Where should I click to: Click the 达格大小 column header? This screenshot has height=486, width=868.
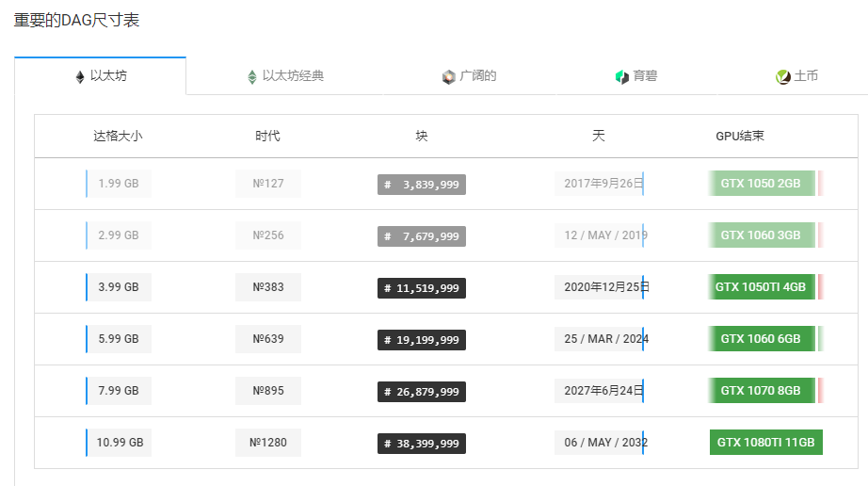[x=118, y=137]
